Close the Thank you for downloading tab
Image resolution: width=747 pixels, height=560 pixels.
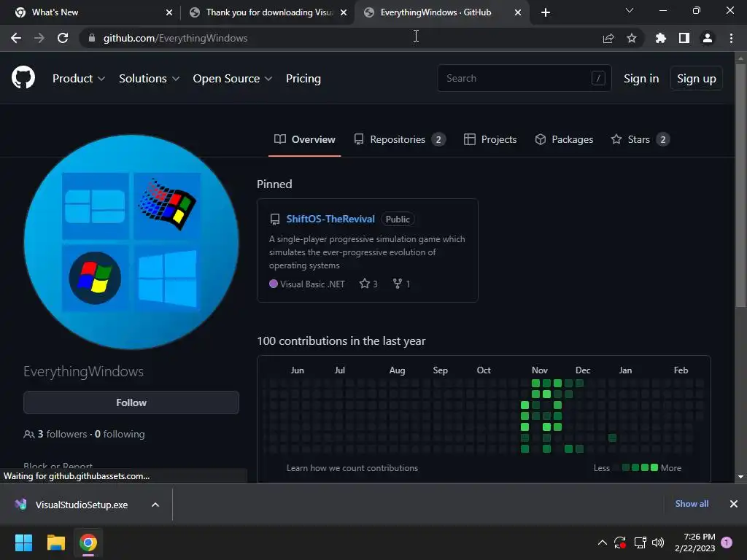tap(344, 12)
